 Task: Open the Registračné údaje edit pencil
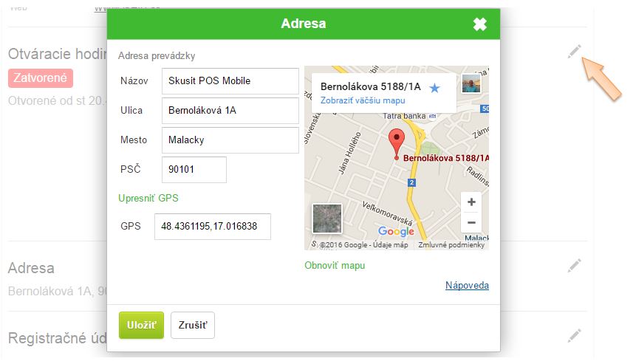(x=574, y=336)
